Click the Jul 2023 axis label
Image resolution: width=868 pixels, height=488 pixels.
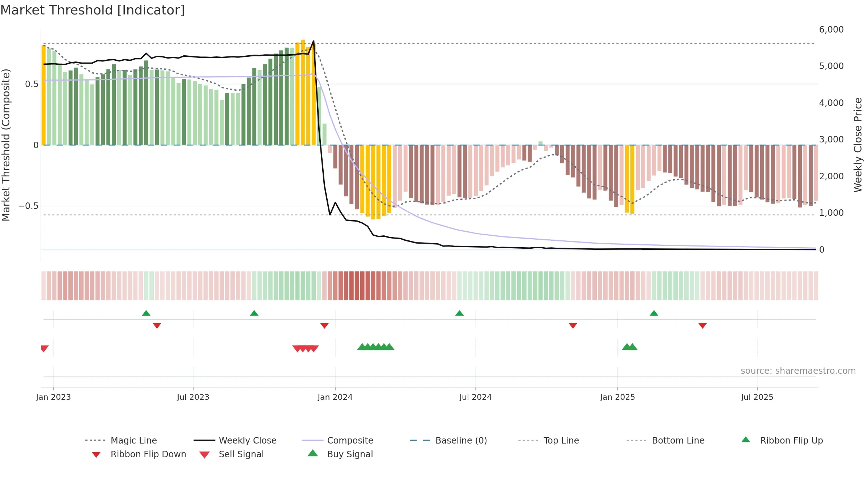193,397
